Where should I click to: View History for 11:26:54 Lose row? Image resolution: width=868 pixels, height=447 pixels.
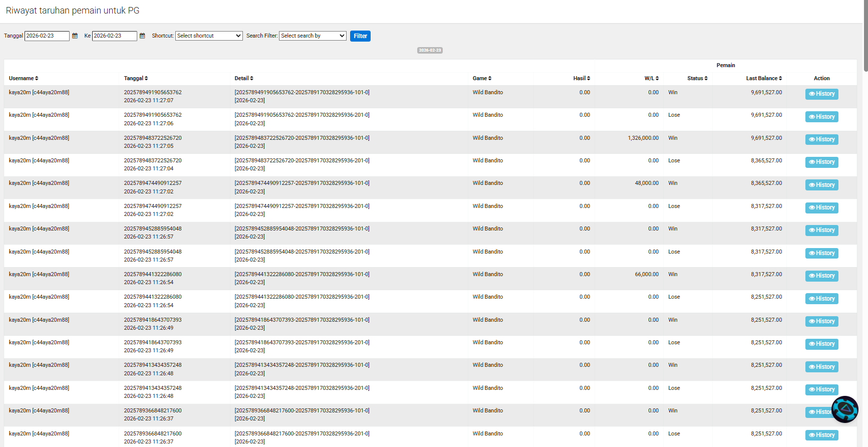pos(821,299)
